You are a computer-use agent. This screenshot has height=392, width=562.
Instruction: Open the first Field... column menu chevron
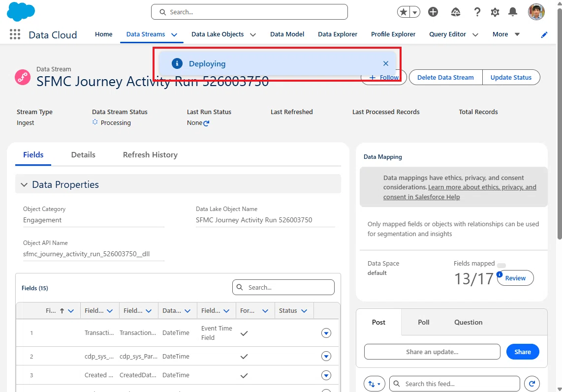pos(110,311)
